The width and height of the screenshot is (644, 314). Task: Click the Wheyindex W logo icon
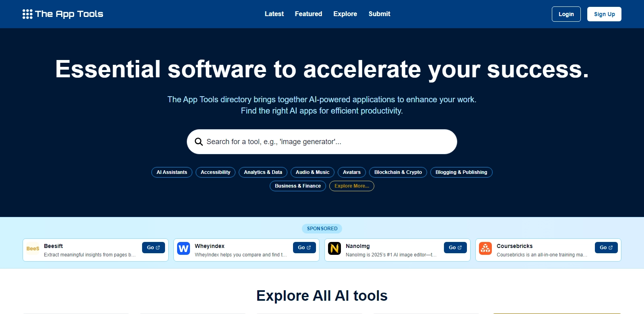[x=184, y=248]
